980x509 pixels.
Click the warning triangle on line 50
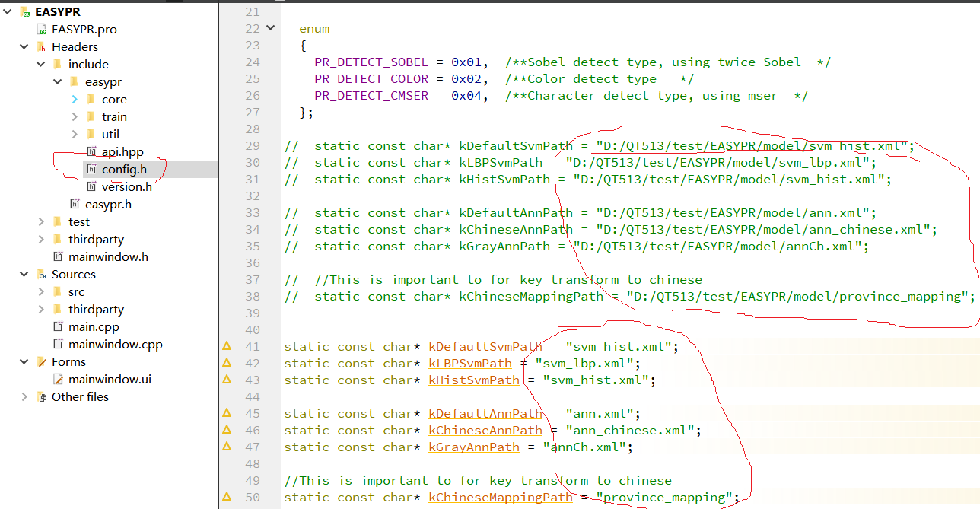[x=227, y=497]
